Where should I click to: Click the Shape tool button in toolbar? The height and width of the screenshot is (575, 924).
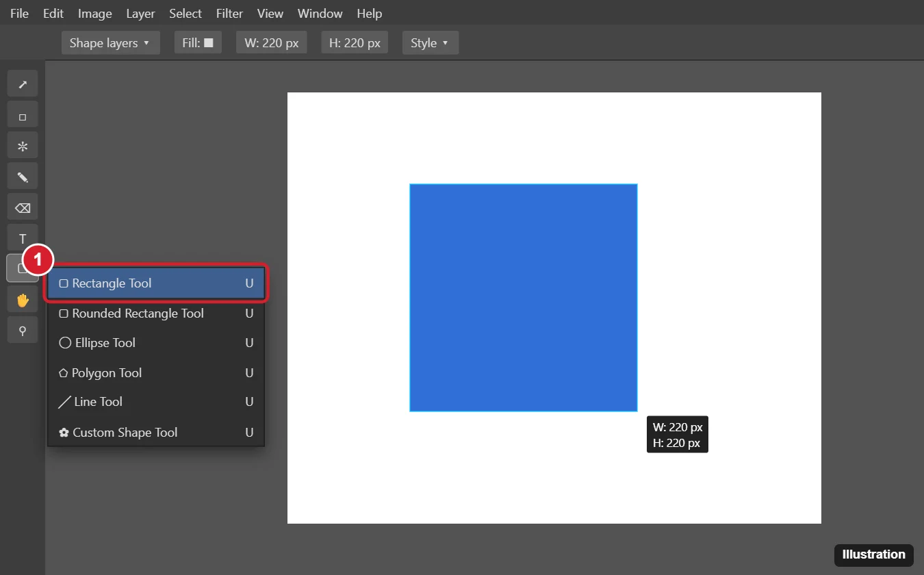click(x=23, y=268)
